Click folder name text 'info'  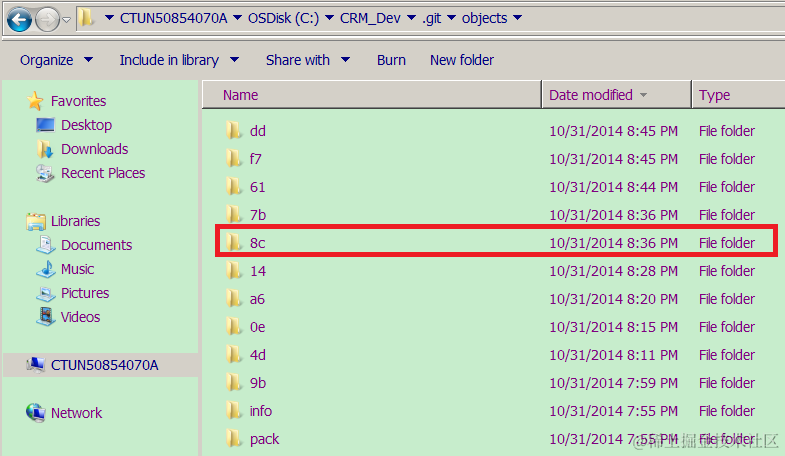261,411
